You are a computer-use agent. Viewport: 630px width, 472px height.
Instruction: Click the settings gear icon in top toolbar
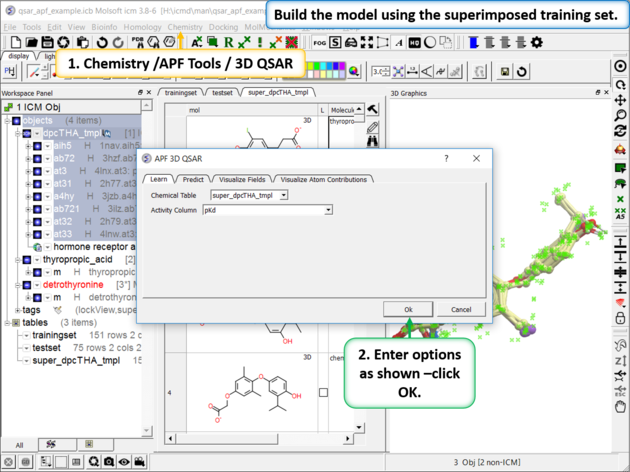click(x=536, y=42)
